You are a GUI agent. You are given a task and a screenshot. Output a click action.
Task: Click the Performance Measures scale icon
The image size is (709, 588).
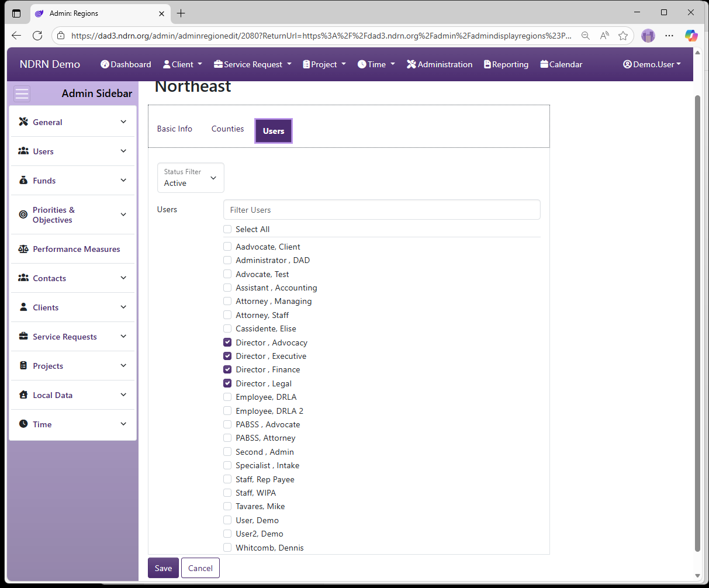tap(23, 248)
